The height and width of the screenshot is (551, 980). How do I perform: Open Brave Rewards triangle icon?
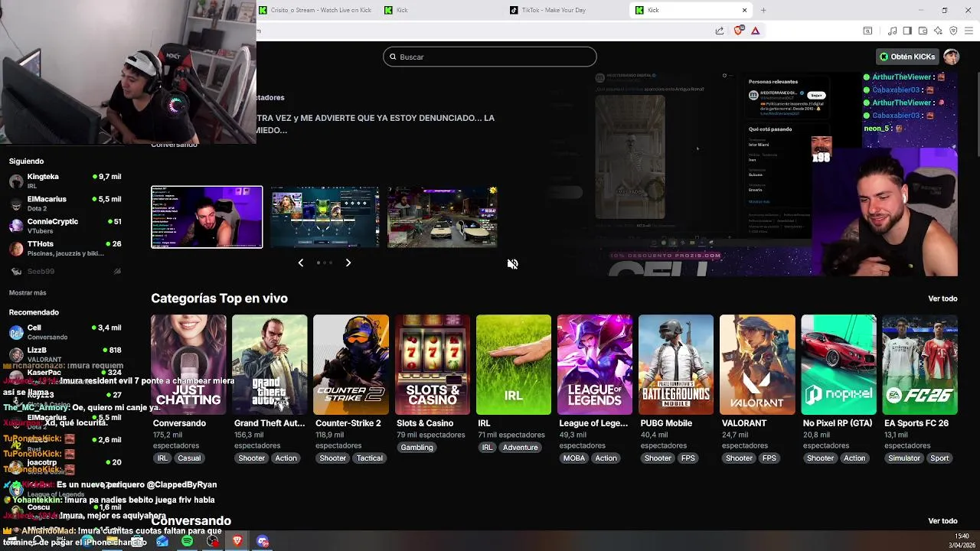pos(756,31)
